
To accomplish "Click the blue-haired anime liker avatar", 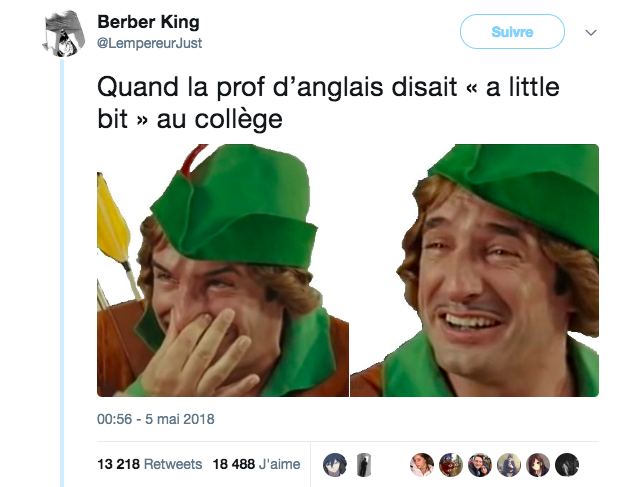I will point(335,465).
